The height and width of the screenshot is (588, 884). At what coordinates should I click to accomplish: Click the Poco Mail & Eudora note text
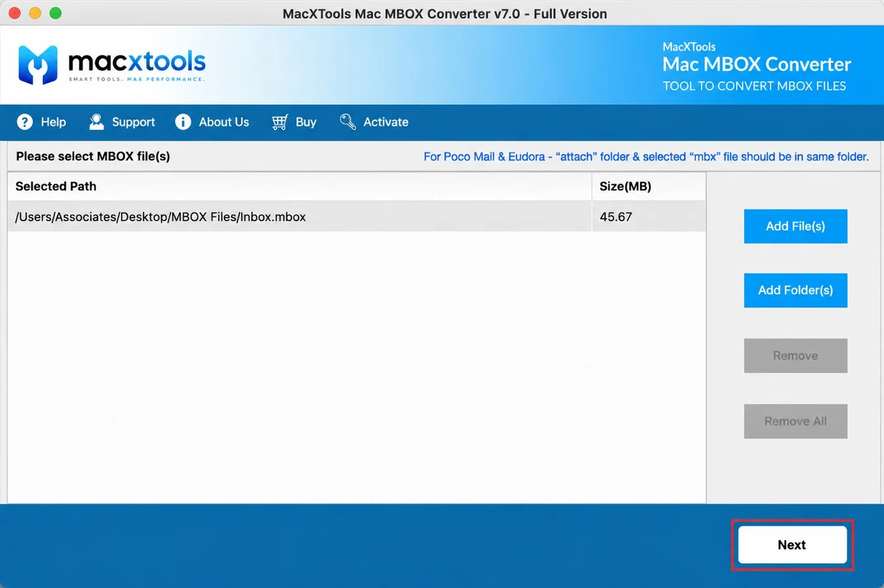click(x=646, y=156)
